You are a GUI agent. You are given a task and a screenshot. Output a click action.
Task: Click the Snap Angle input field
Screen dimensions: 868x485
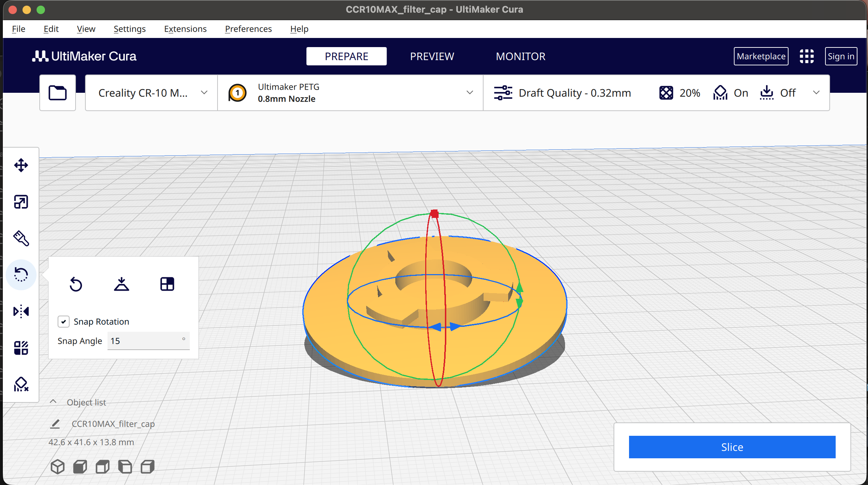tap(148, 341)
